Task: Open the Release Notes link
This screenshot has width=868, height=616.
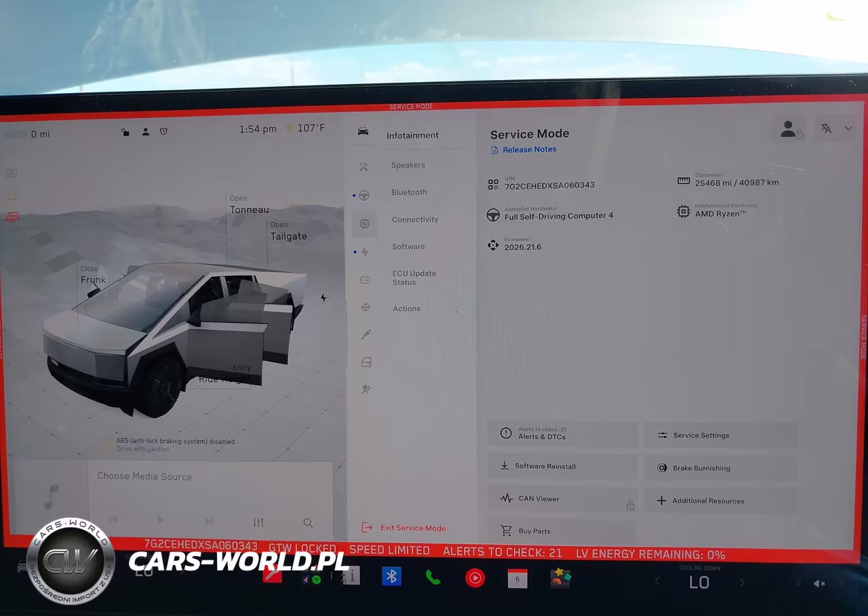Action: tap(524, 149)
